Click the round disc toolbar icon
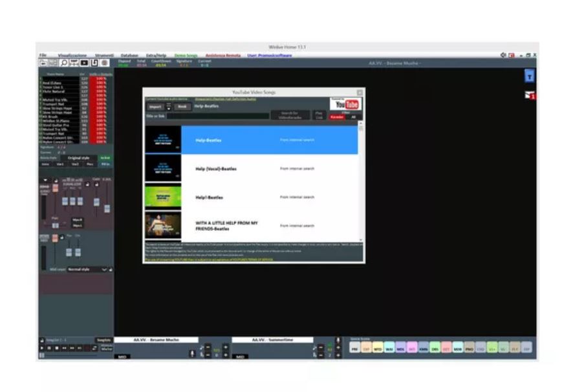This screenshot has width=573, height=392. 105,63
